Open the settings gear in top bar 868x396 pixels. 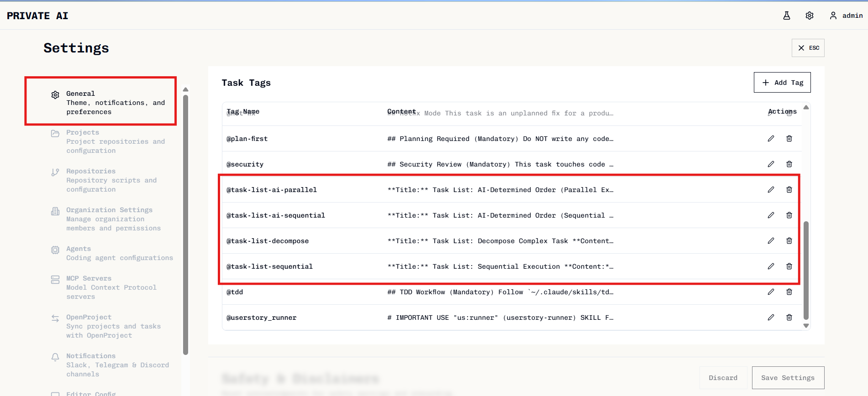pyautogui.click(x=810, y=16)
